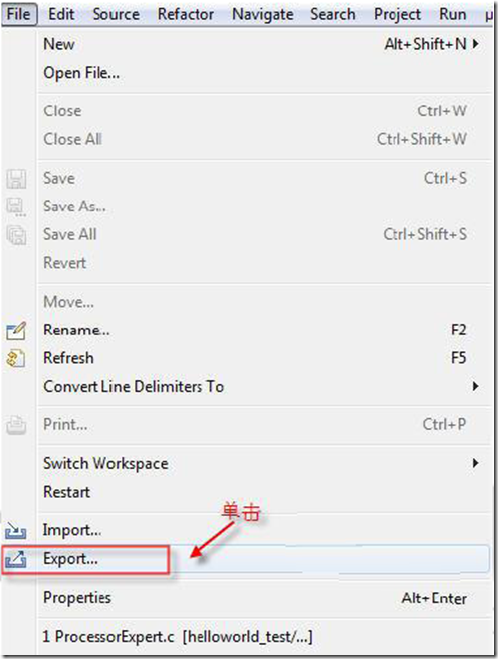
Task: Expand Convert Line Delimiters To submenu arrow
Action: pyautogui.click(x=475, y=386)
